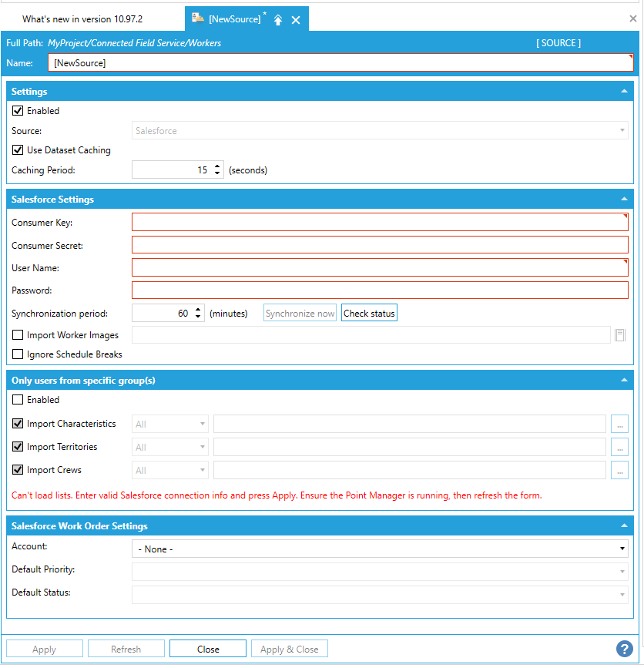Check the Import Worker Images checkbox

(18, 335)
